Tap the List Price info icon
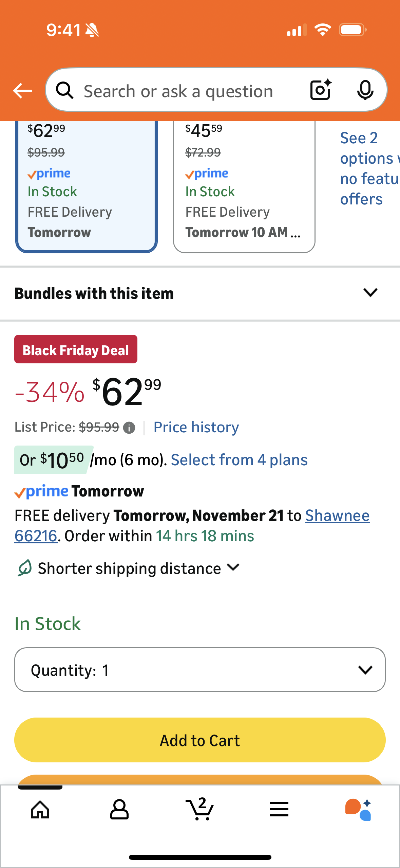Image resolution: width=400 pixels, height=868 pixels. (129, 428)
